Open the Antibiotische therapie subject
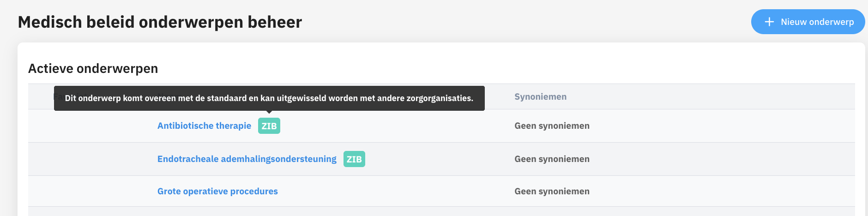868x216 pixels. (x=204, y=126)
